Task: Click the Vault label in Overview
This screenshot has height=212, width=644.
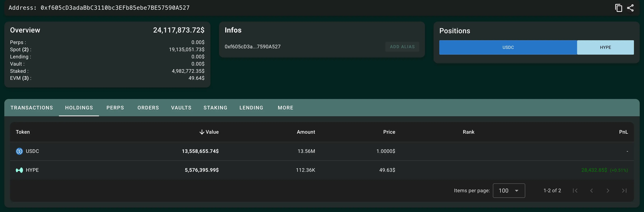Action: tap(17, 64)
